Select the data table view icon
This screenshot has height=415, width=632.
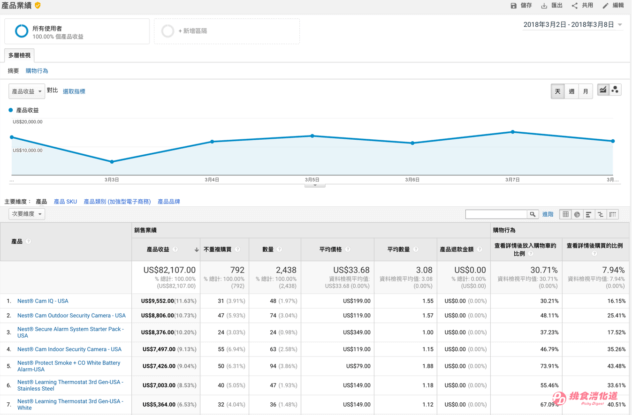566,214
